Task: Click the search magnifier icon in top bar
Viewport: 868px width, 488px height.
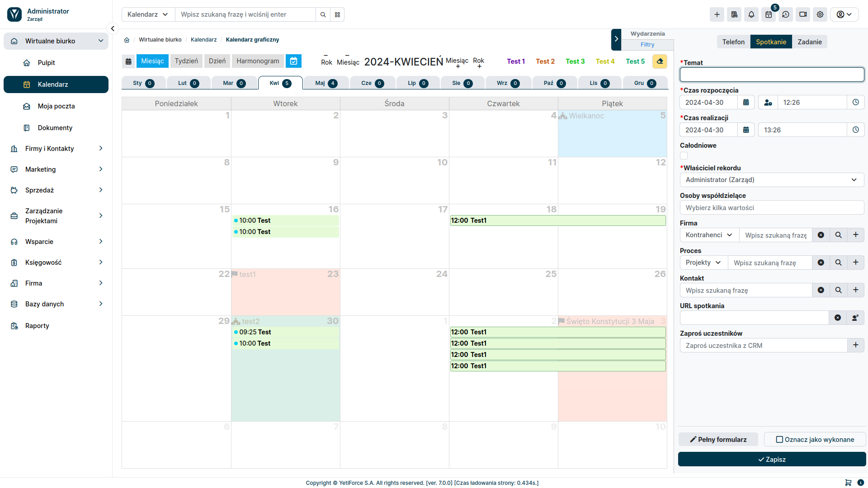Action: pyautogui.click(x=323, y=14)
